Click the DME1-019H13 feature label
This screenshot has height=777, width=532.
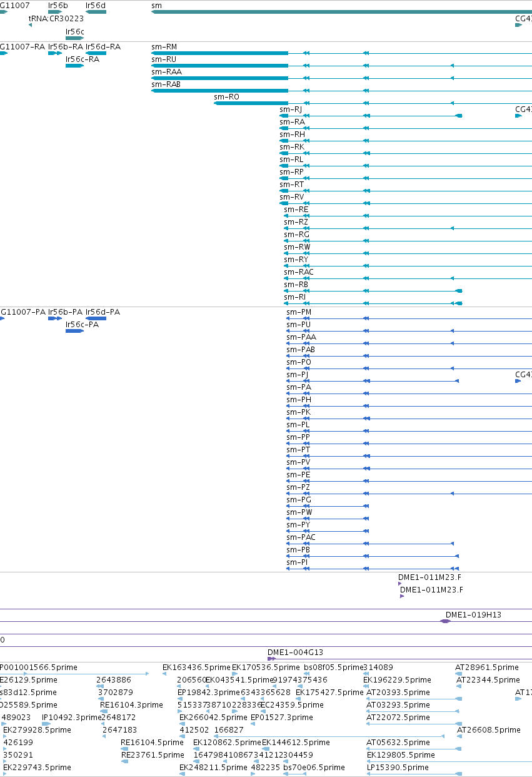tap(473, 615)
